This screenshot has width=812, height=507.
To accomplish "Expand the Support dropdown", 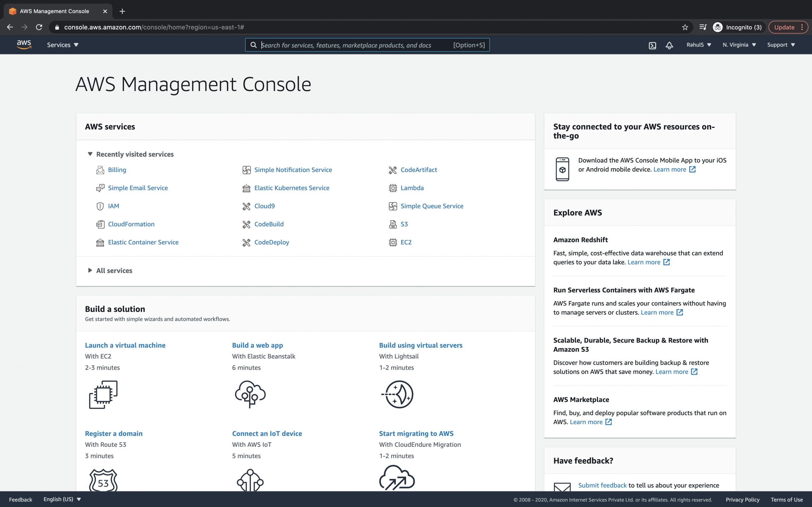I will tap(781, 45).
